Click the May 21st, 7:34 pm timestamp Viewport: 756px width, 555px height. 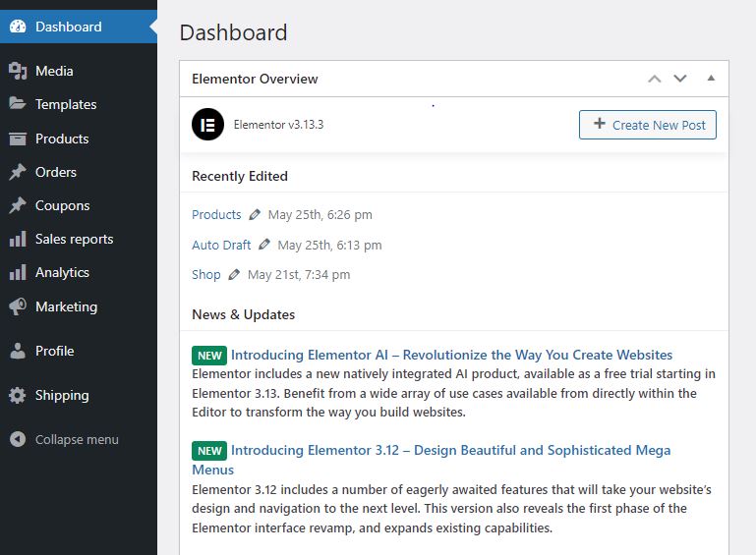[x=299, y=275]
